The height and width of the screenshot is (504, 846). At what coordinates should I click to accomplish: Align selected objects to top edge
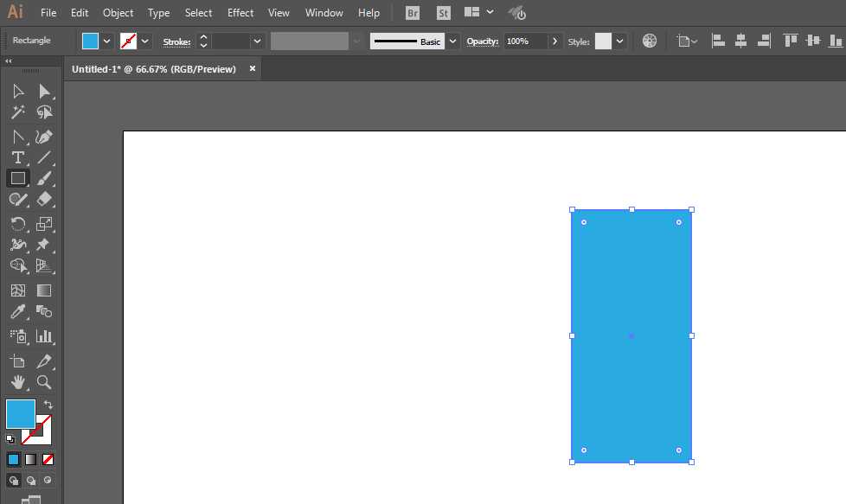tap(791, 41)
